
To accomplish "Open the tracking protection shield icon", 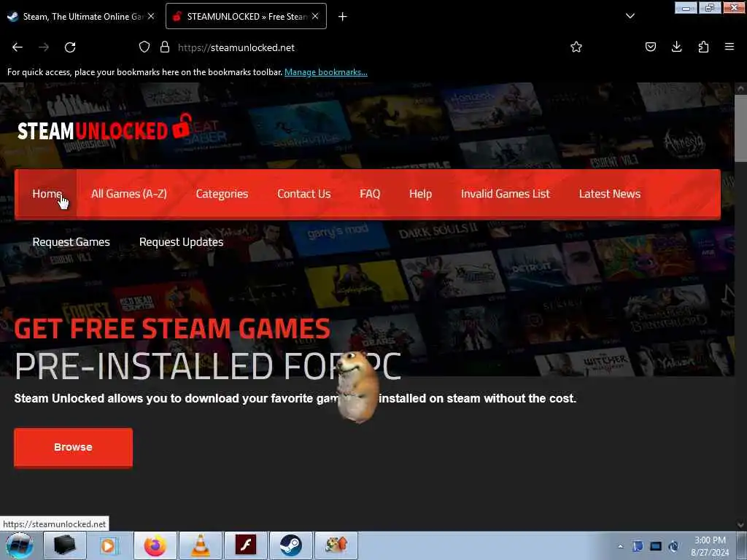I will tap(144, 47).
